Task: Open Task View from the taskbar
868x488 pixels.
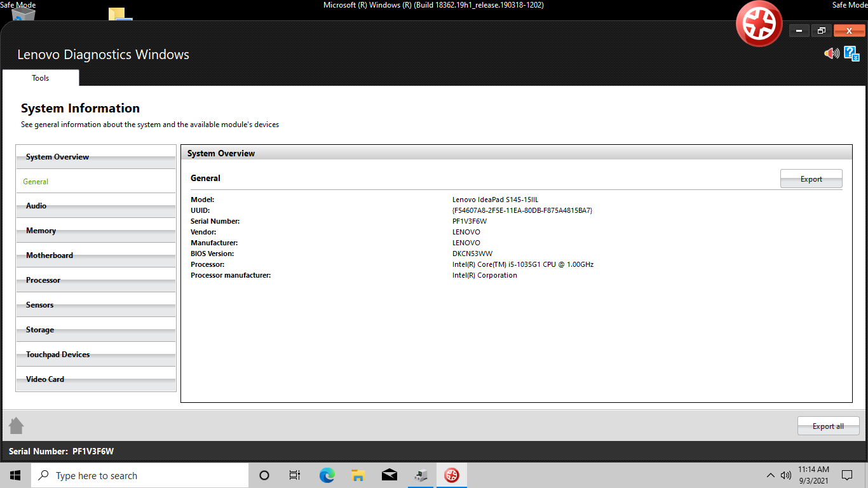Action: click(x=295, y=475)
